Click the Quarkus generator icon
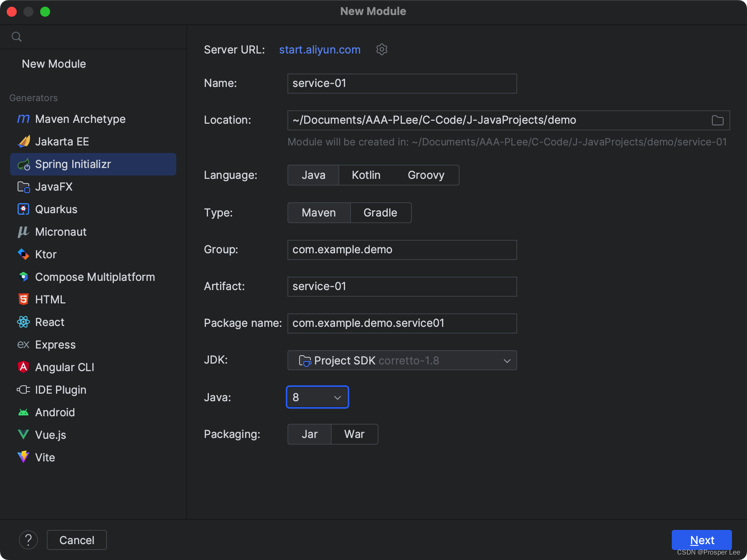 click(x=23, y=209)
